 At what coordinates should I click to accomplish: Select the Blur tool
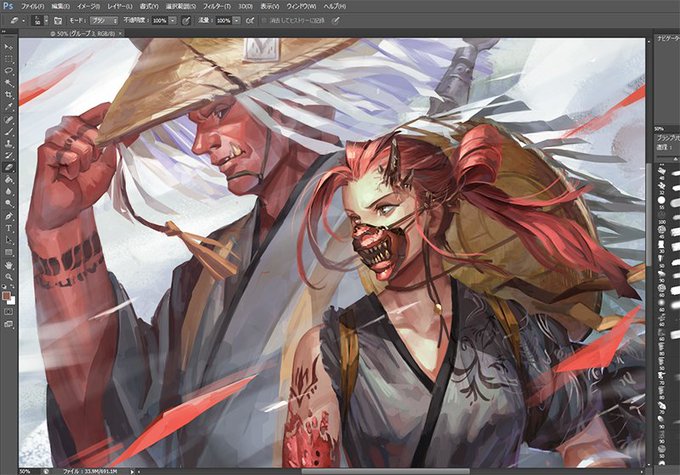coord(8,192)
